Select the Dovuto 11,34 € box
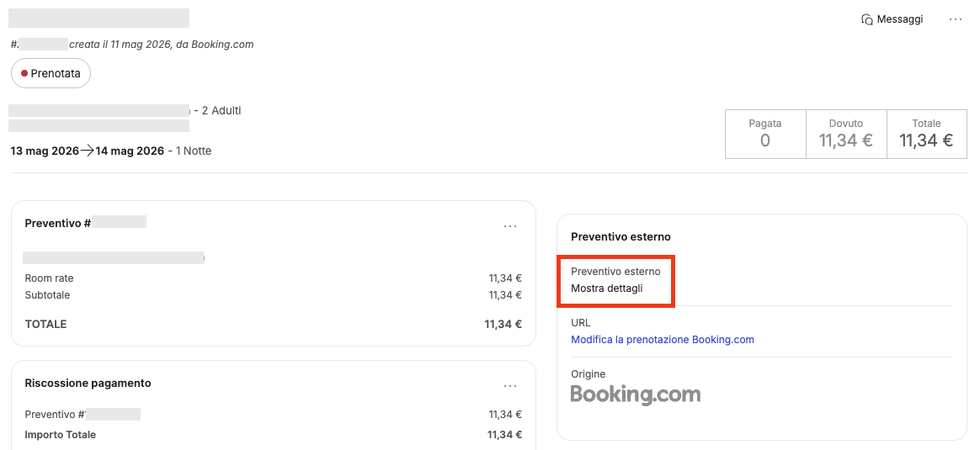 [x=846, y=135]
